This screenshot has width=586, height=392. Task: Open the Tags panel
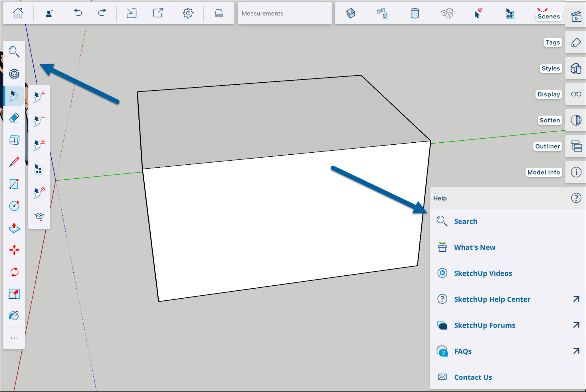click(576, 42)
